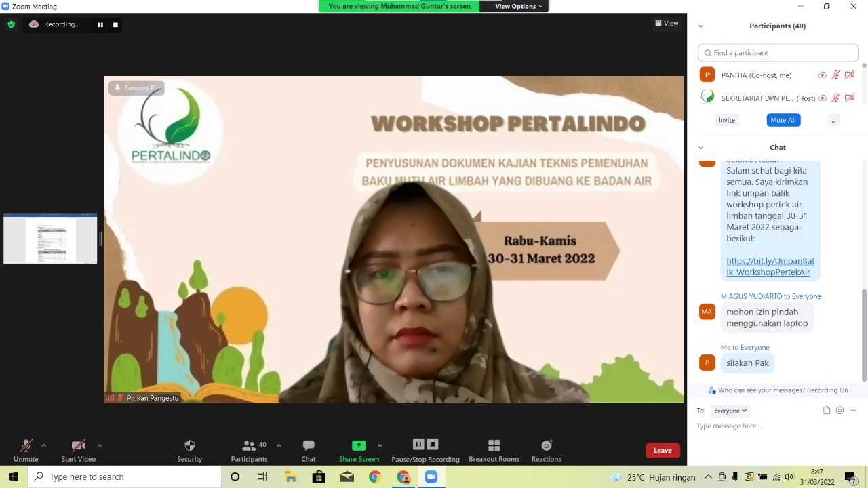This screenshot has width=868, height=488.
Task: Open emoji picker in chat box
Action: [840, 411]
